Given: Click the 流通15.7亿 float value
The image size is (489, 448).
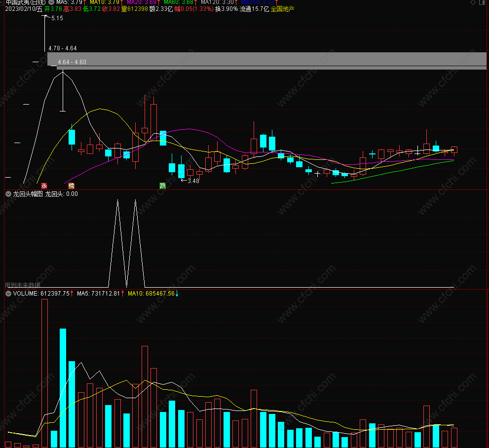Looking at the screenshot, I should point(254,9).
